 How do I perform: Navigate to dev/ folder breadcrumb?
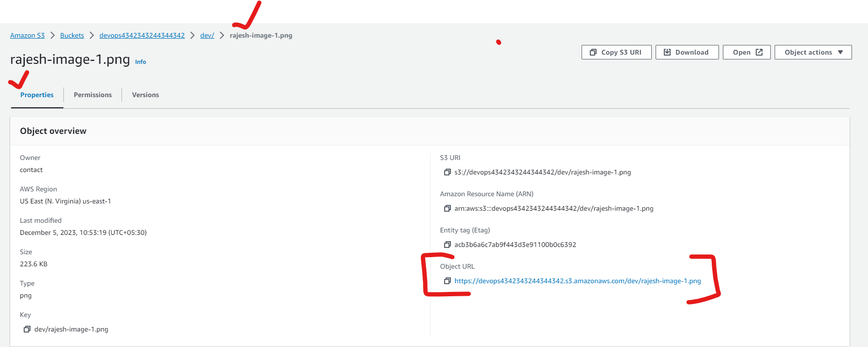pyautogui.click(x=207, y=35)
